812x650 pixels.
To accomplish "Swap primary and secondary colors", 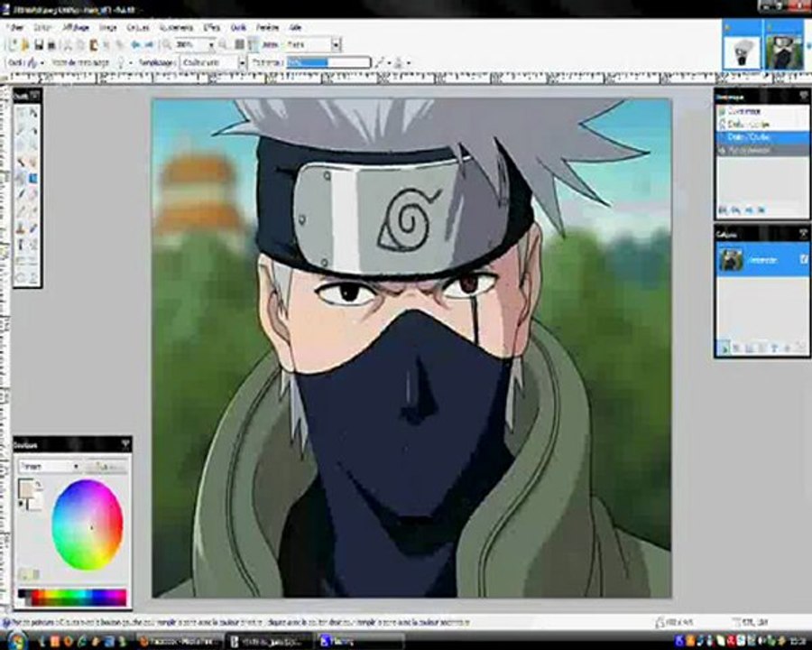I will pos(38,485).
